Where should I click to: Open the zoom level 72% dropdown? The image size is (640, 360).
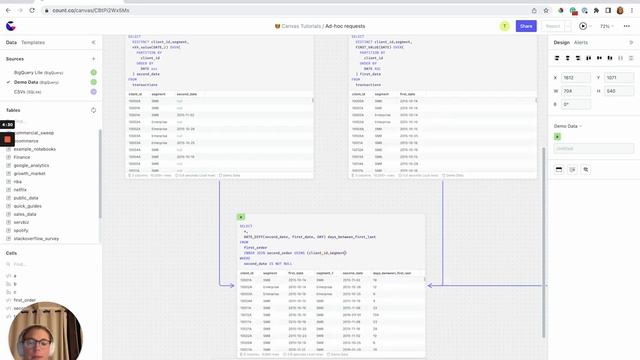pos(607,26)
